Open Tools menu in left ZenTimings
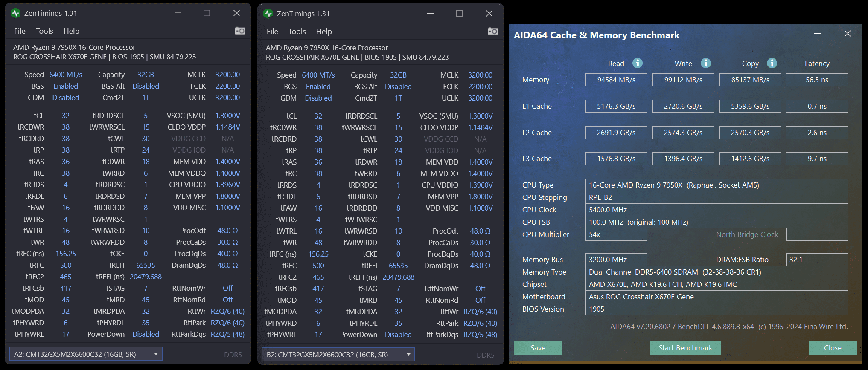Viewport: 868px width, 370px height. click(x=44, y=31)
